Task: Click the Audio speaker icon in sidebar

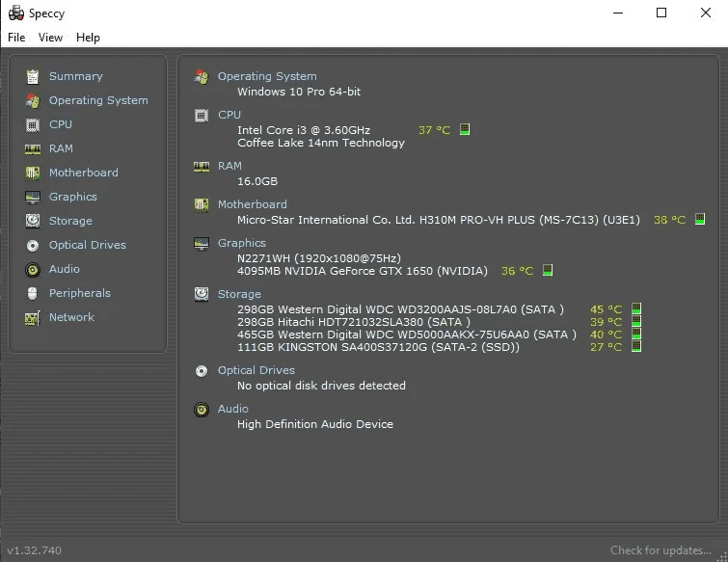Action: [x=33, y=270]
